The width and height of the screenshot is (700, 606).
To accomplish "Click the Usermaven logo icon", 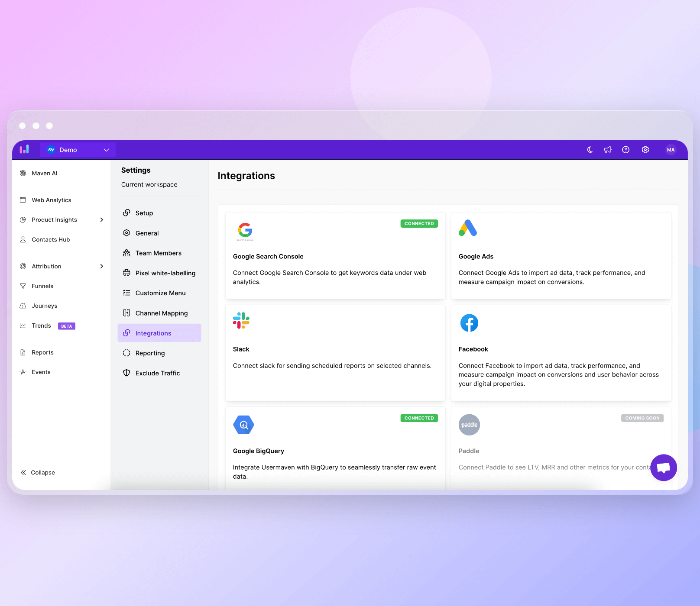I will click(x=24, y=149).
